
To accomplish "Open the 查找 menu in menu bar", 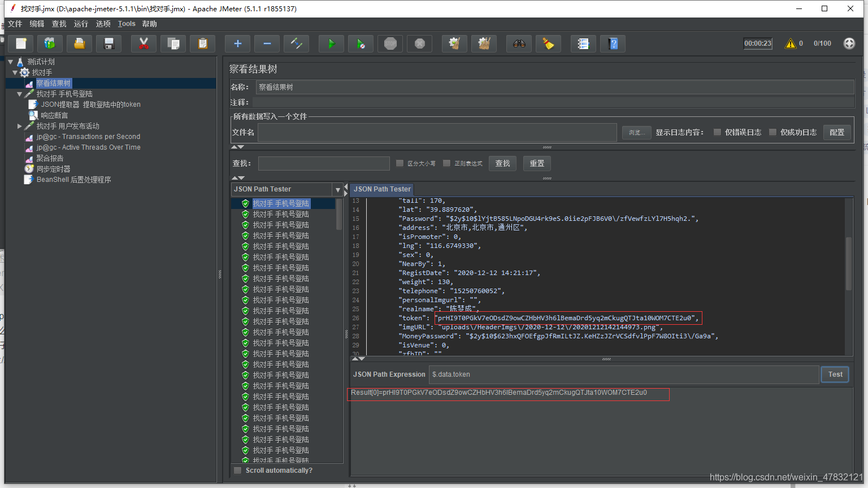I will click(x=59, y=24).
